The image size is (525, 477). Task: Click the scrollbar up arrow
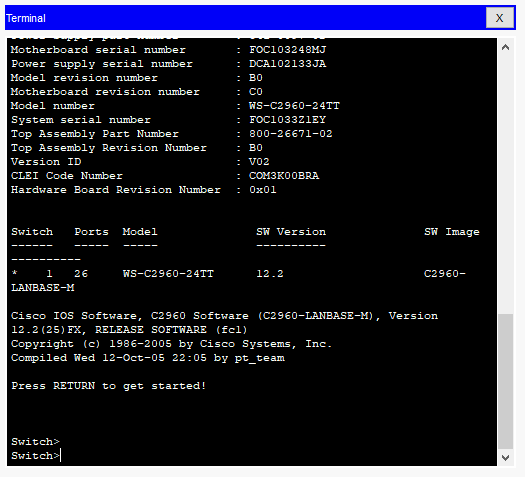click(506, 48)
